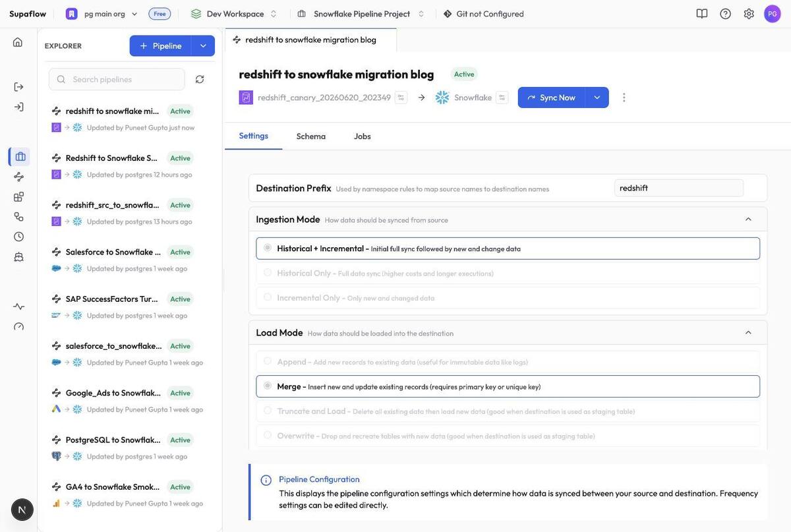Image resolution: width=791 pixels, height=532 pixels.
Task: Switch to the Jobs tab
Action: 363,136
